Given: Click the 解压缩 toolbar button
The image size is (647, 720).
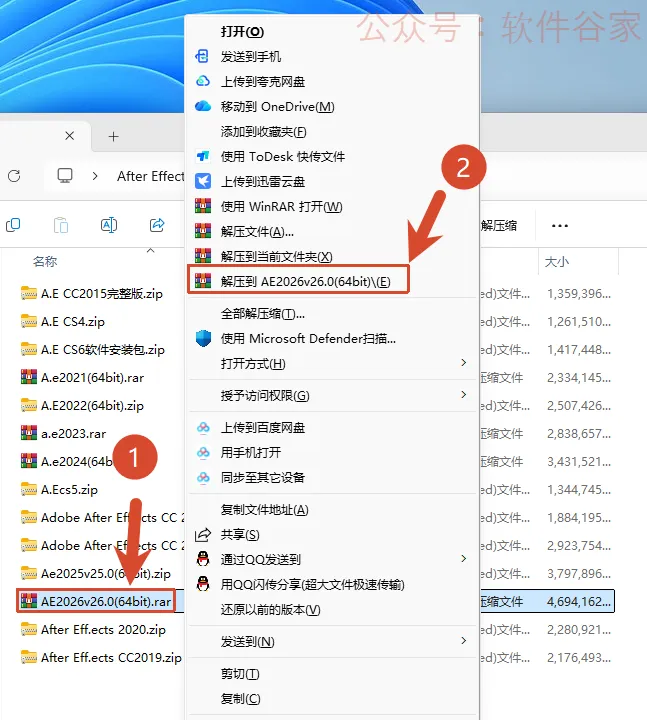Looking at the screenshot, I should pos(499,225).
